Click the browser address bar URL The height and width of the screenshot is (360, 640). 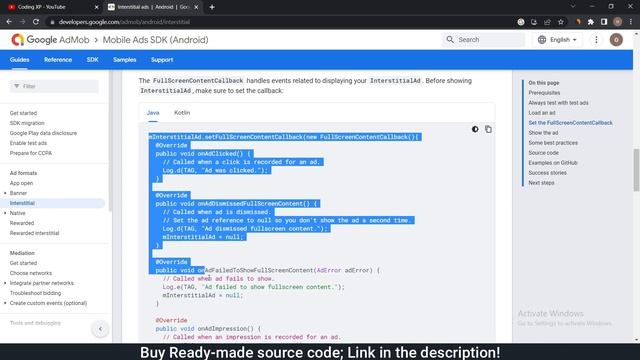[x=124, y=22]
